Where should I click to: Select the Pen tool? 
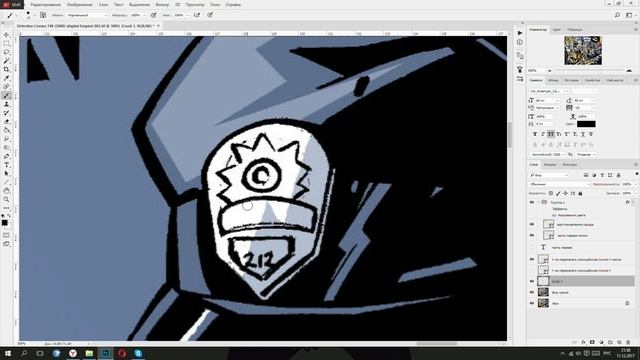coord(7,156)
